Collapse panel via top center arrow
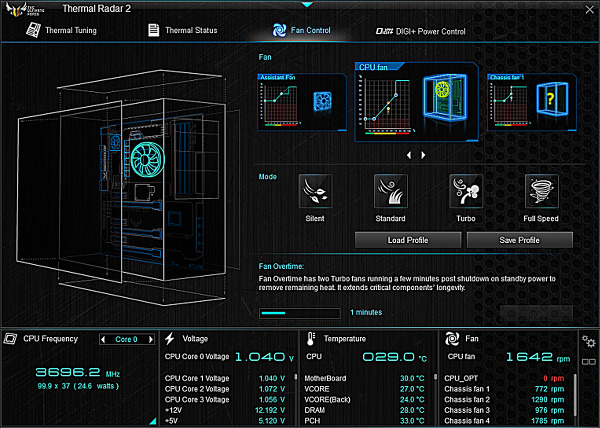This screenshot has height=428, width=600. point(307,5)
